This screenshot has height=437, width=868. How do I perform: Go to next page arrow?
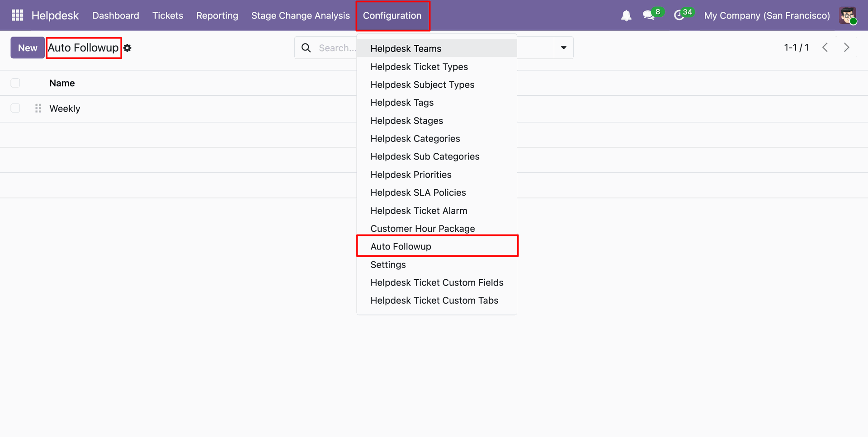[x=846, y=47]
